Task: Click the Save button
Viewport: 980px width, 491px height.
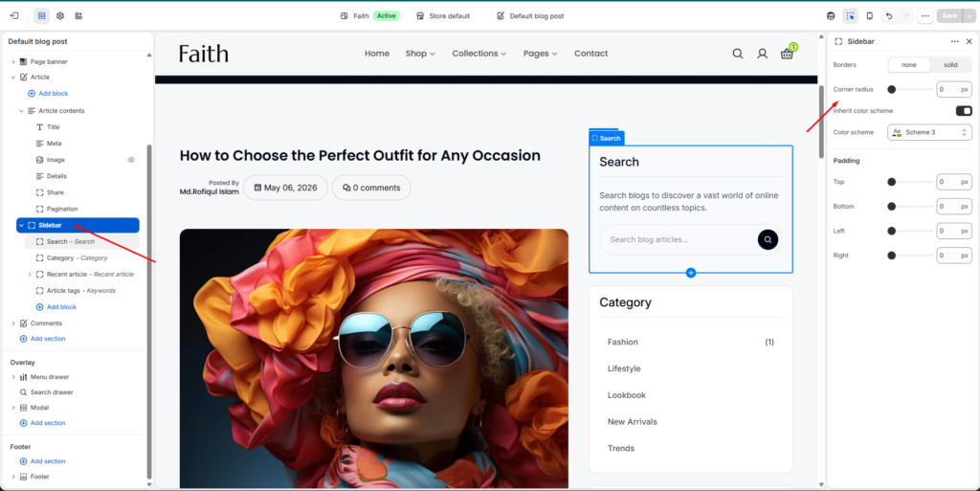Action: click(x=949, y=15)
